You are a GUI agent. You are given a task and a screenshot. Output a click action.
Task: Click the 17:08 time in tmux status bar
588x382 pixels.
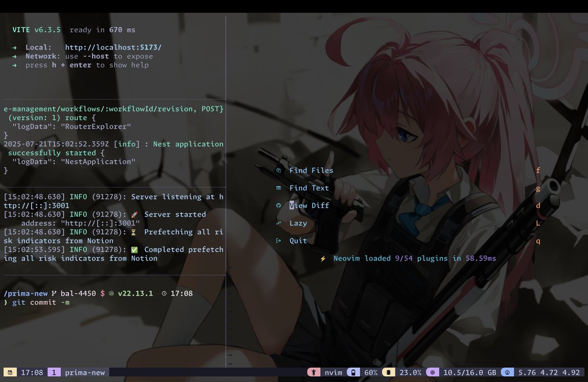click(32, 373)
